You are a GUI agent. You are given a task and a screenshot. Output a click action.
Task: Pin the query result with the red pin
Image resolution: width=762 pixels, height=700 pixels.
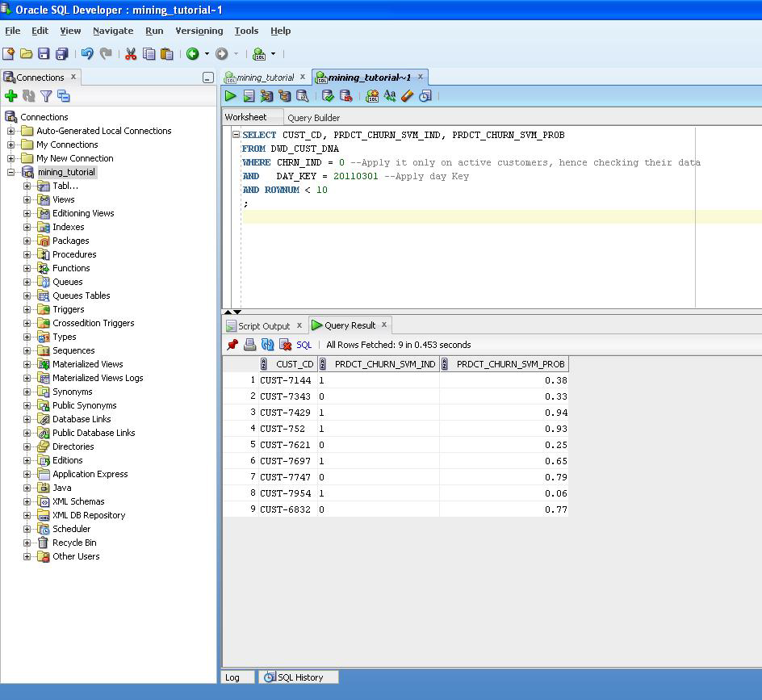click(x=232, y=345)
